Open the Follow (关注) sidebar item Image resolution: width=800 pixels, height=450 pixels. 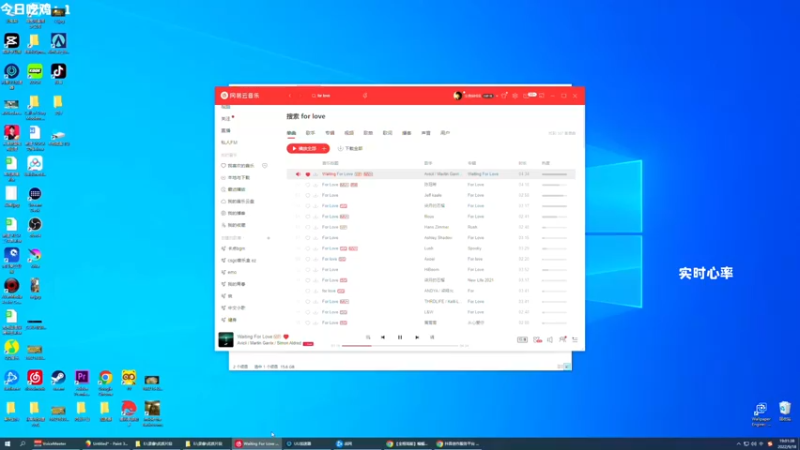226,118
